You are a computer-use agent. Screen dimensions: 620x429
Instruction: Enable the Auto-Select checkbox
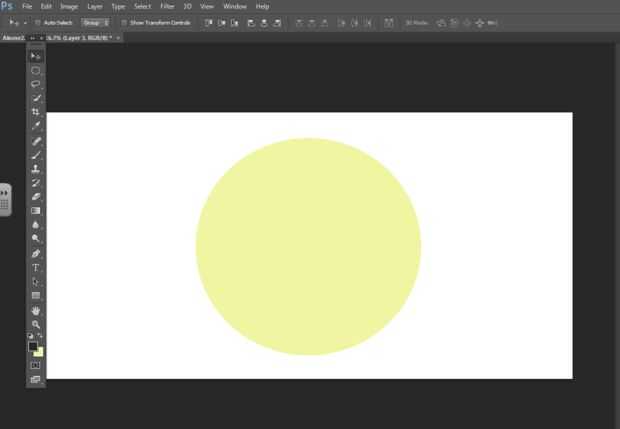(38, 23)
